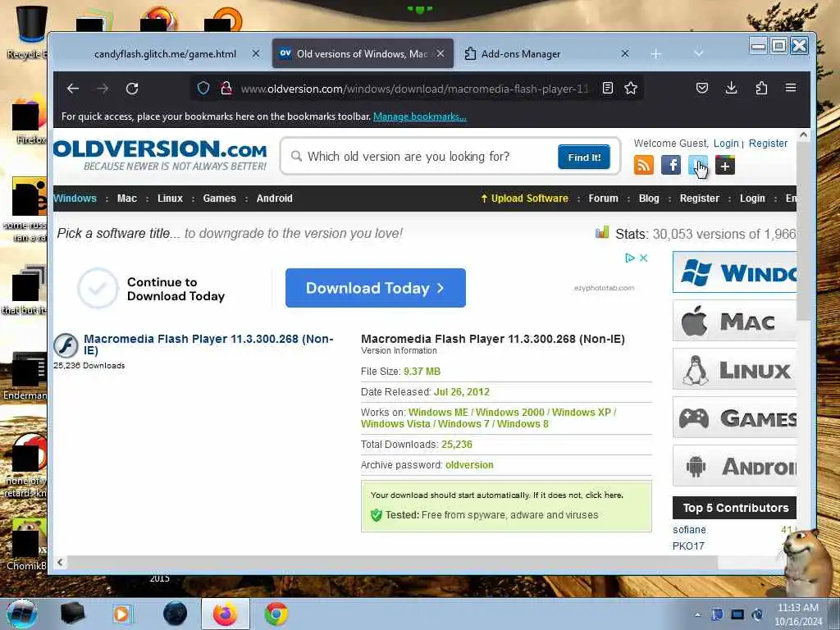Image resolution: width=840 pixels, height=630 pixels.
Task: Open the Windows navigation menu item
Action: coord(75,199)
